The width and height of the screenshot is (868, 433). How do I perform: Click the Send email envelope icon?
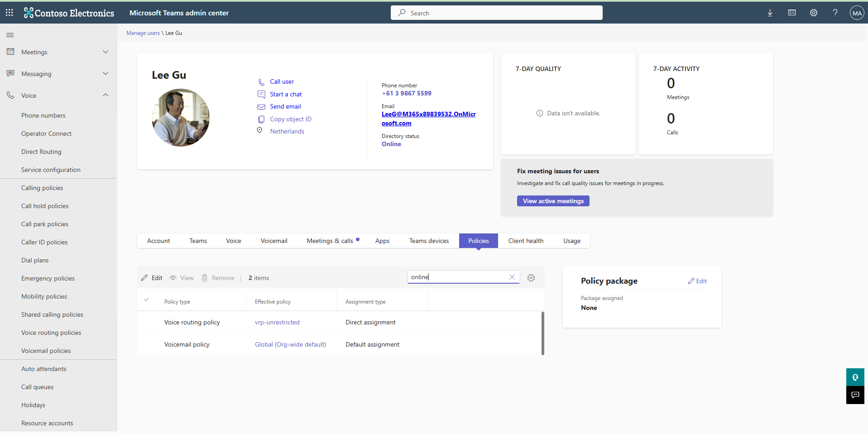click(x=261, y=107)
